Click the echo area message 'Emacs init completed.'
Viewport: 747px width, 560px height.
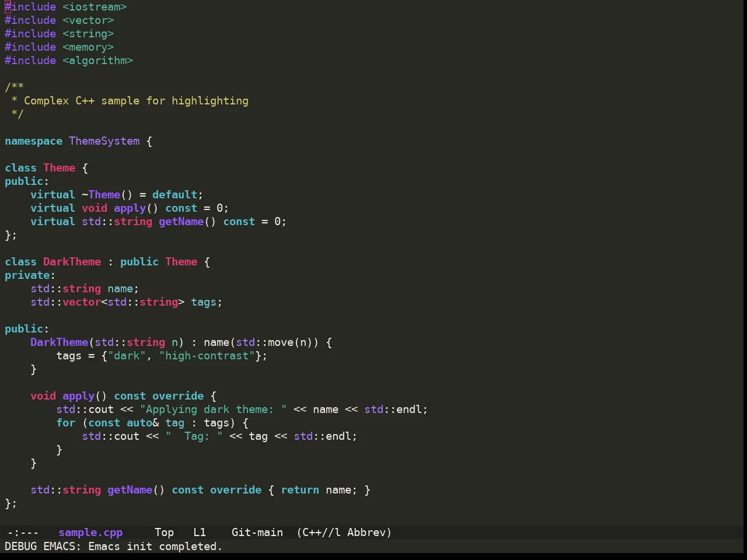155,547
